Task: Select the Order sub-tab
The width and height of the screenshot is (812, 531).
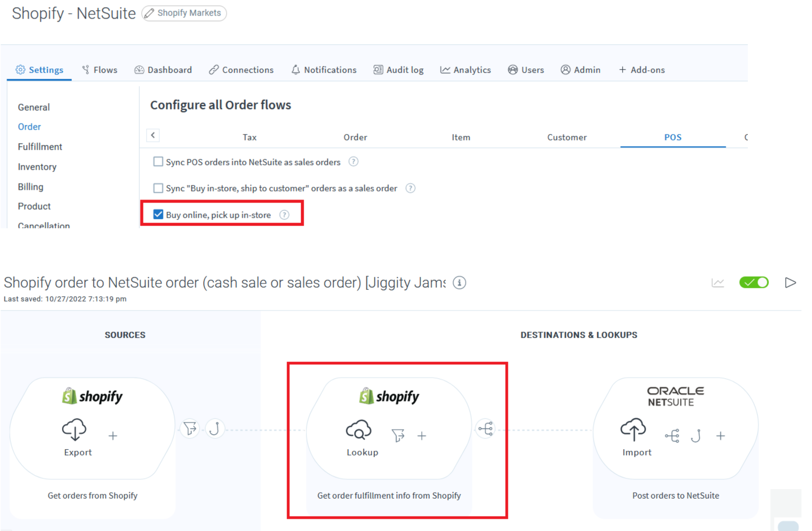Action: (x=355, y=138)
